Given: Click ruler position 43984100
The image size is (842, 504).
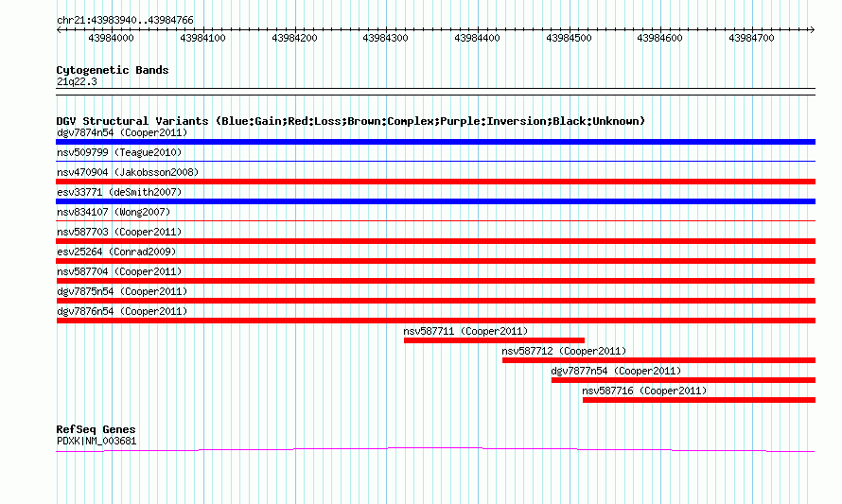Looking at the screenshot, I should 203,38.
